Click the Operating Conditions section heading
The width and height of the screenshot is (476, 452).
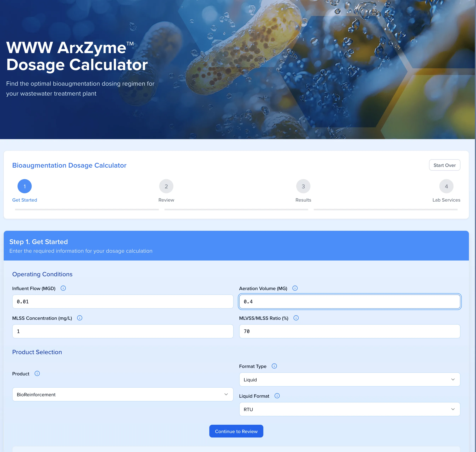tap(42, 274)
